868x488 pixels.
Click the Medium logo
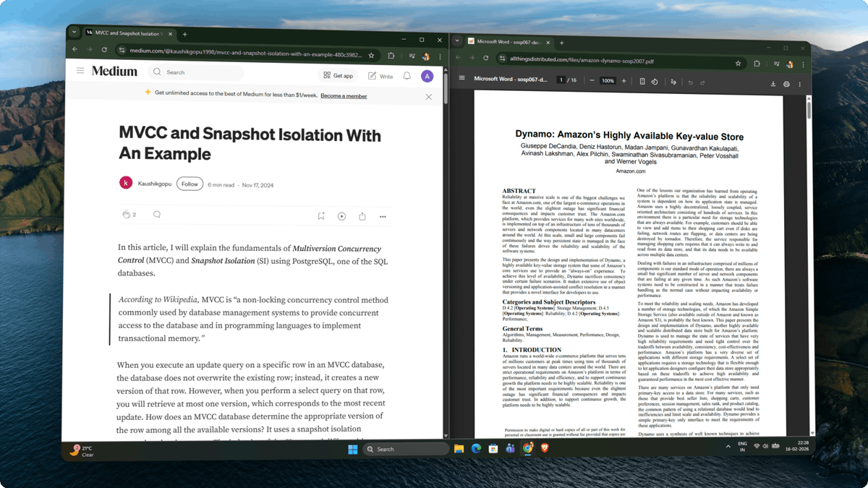114,71
